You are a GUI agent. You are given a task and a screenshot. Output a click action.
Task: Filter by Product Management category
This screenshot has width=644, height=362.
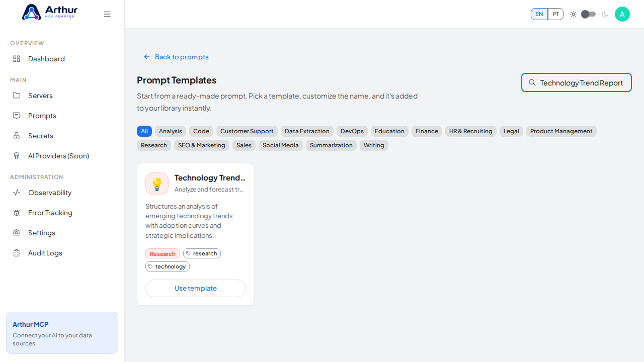click(x=561, y=131)
